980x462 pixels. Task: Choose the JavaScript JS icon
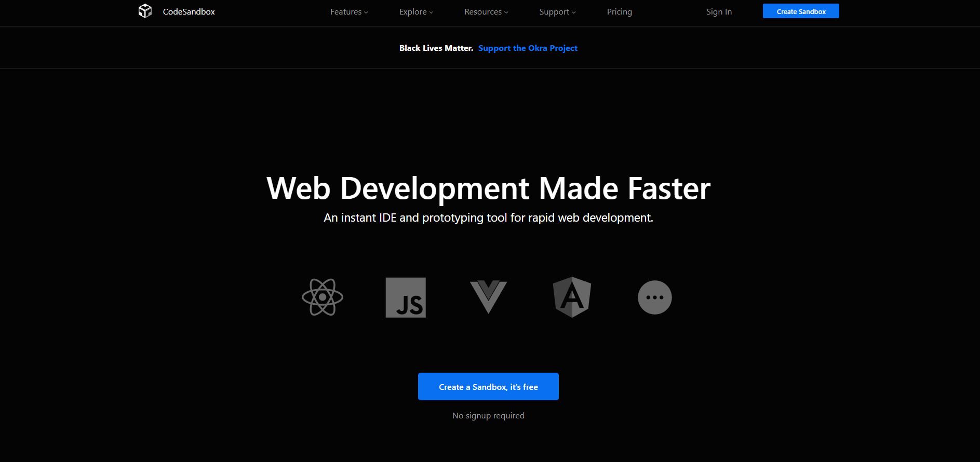coord(406,297)
